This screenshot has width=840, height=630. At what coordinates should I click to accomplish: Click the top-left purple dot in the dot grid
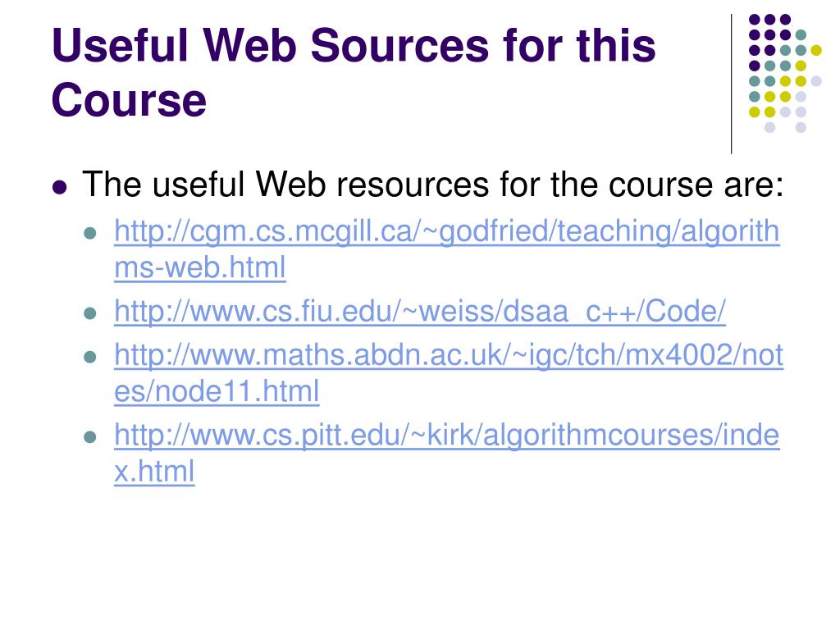754,19
